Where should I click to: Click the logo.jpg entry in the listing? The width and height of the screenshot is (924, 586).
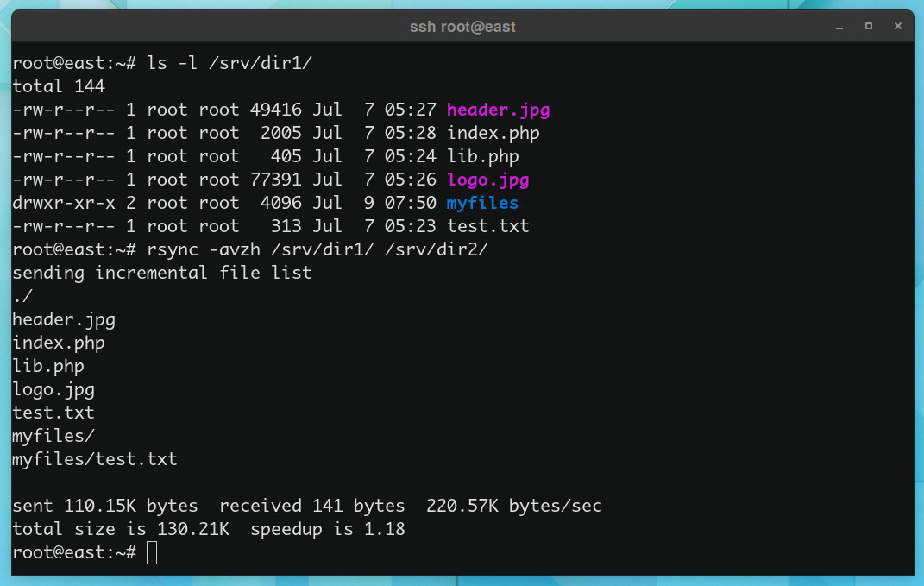point(487,180)
